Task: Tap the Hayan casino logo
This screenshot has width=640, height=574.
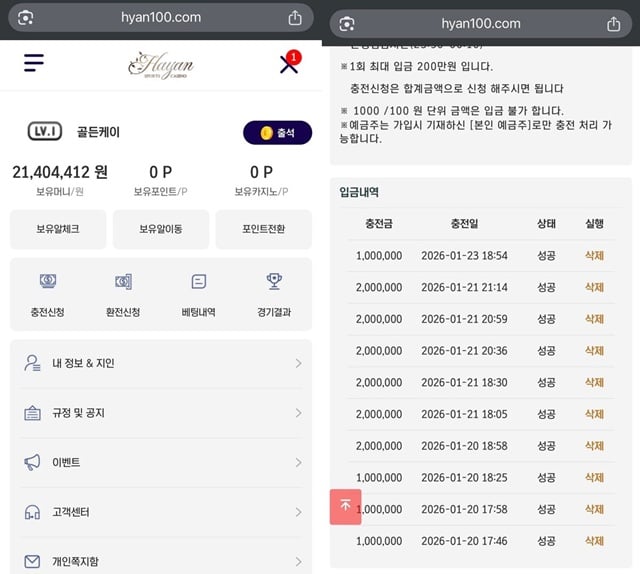Action: (161, 65)
